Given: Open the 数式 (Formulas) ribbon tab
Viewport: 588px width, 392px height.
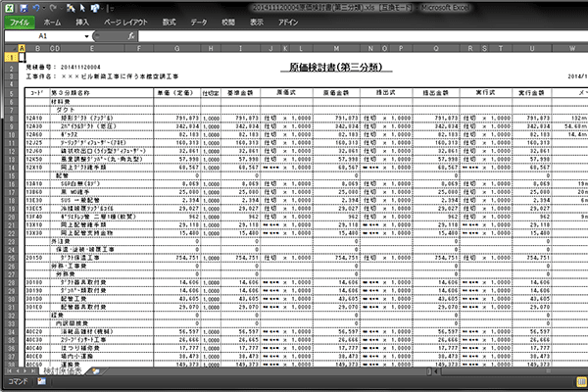Looking at the screenshot, I should pyautogui.click(x=170, y=23).
